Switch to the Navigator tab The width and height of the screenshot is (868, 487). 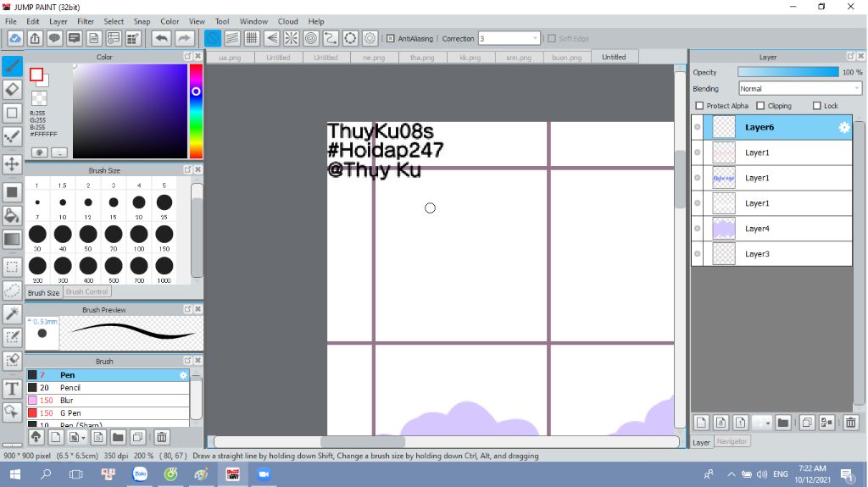[732, 441]
